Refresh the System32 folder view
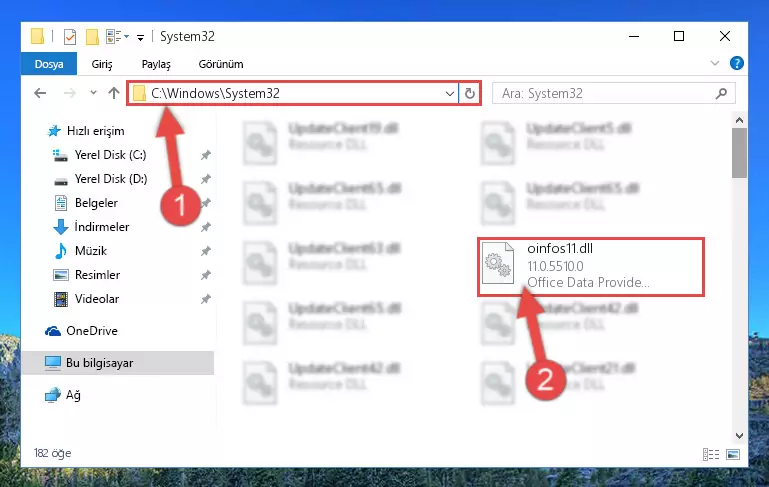This screenshot has height=487, width=769. tap(469, 93)
